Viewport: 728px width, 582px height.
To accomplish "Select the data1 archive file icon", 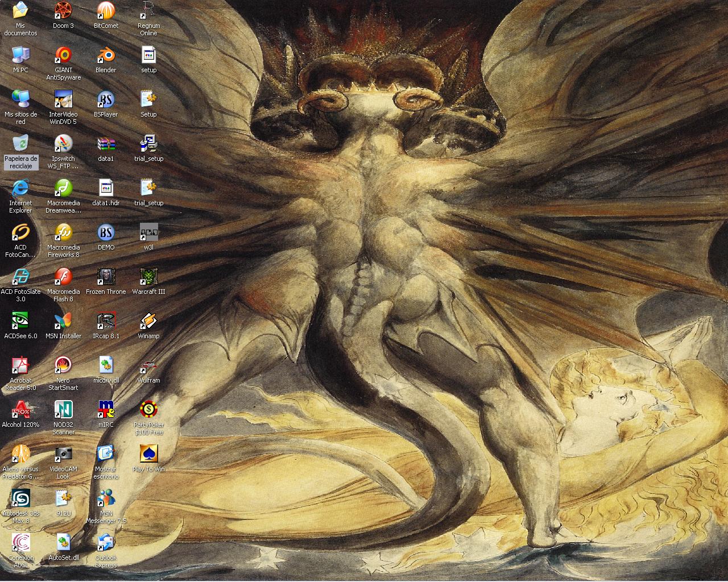I will pos(106,143).
